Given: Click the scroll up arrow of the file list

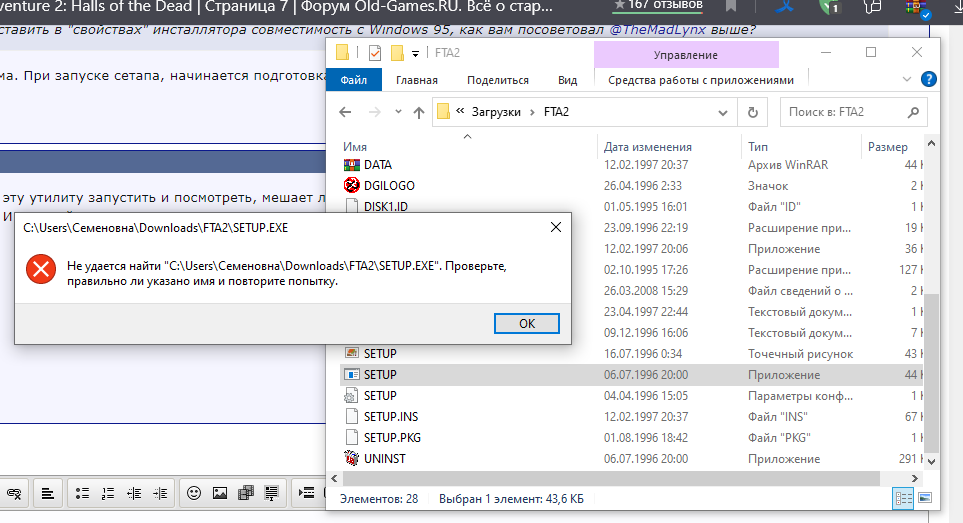Looking at the screenshot, I should [x=932, y=144].
